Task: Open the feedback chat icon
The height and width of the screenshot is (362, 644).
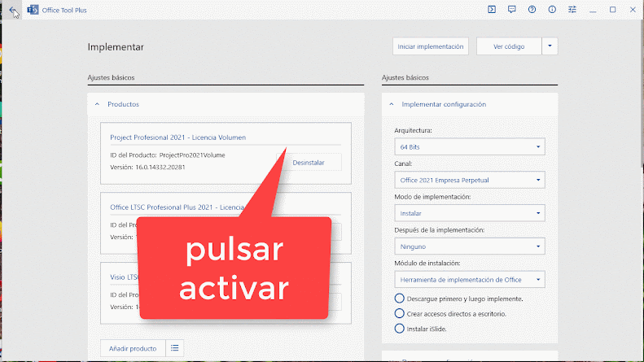Action: point(512,10)
